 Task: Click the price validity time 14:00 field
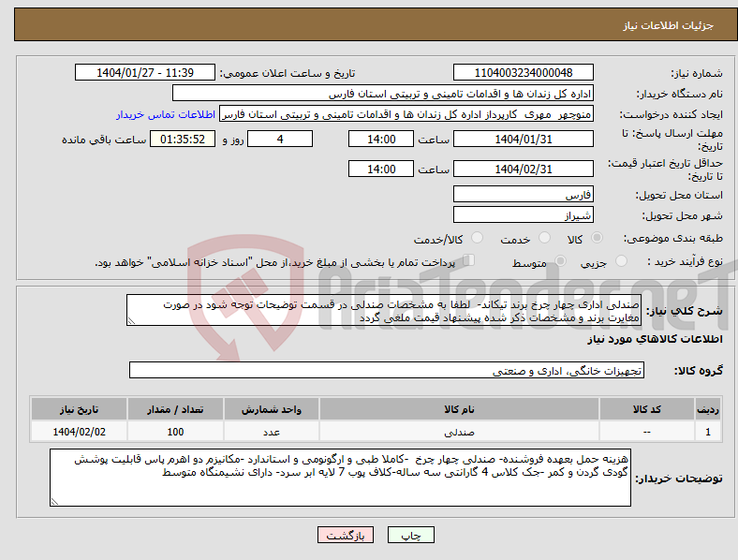(381, 169)
